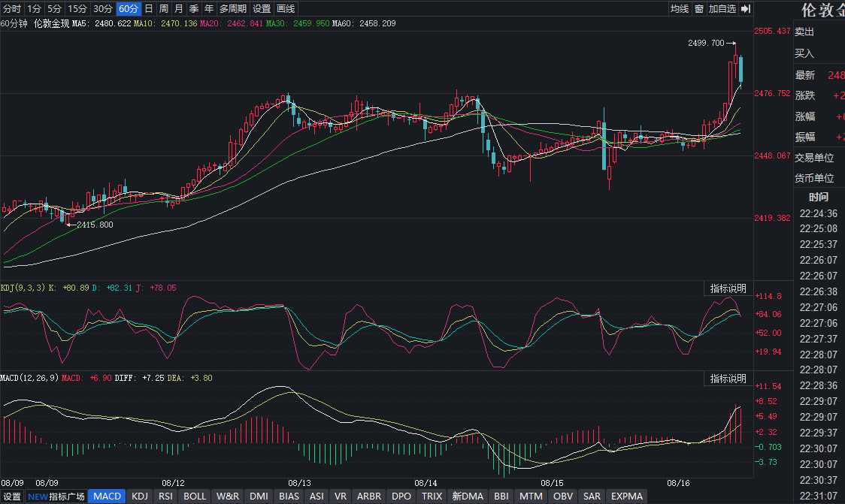Switch chart to monthly 月 period
845x504 pixels.
point(179,8)
